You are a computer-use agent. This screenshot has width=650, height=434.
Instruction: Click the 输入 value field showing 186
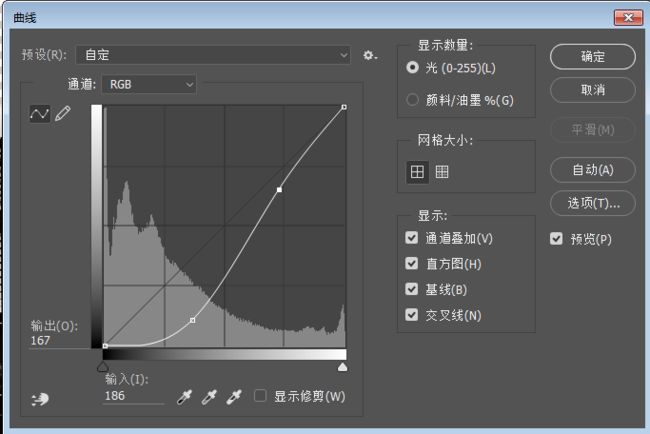click(133, 396)
